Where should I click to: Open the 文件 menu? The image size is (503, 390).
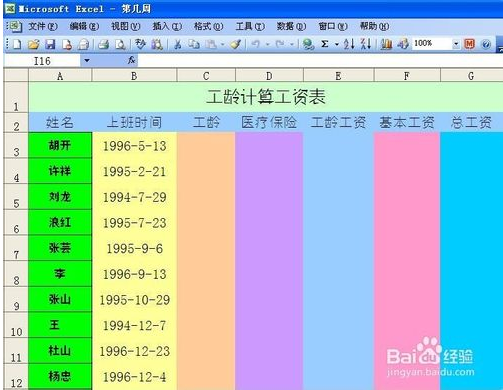43,26
